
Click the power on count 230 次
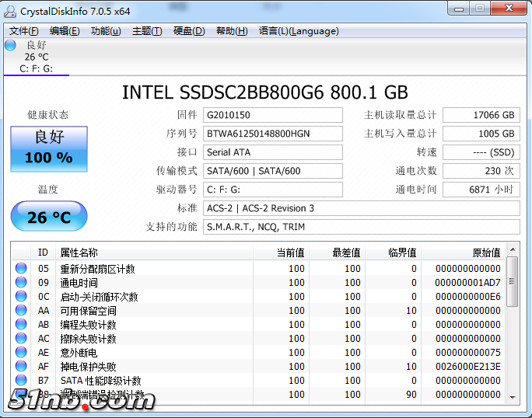click(x=481, y=171)
